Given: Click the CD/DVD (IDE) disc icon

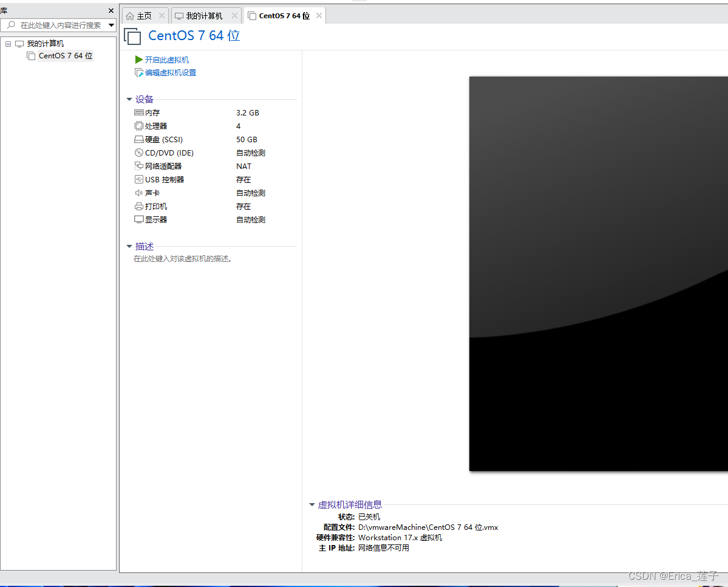Looking at the screenshot, I should [x=139, y=153].
